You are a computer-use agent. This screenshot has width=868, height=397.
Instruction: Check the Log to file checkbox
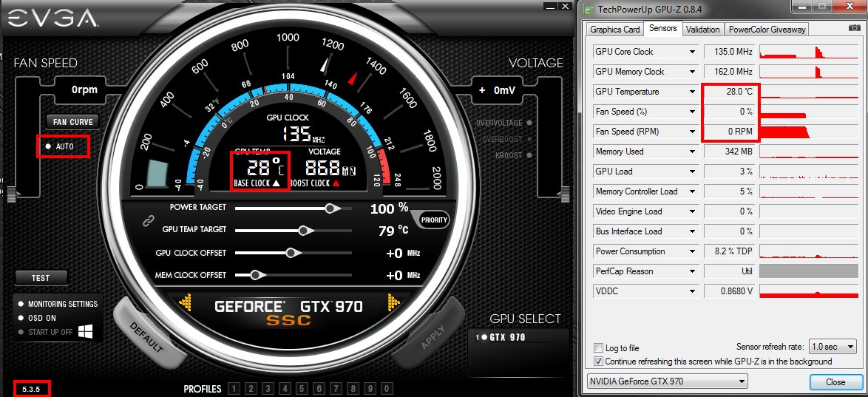tap(598, 347)
